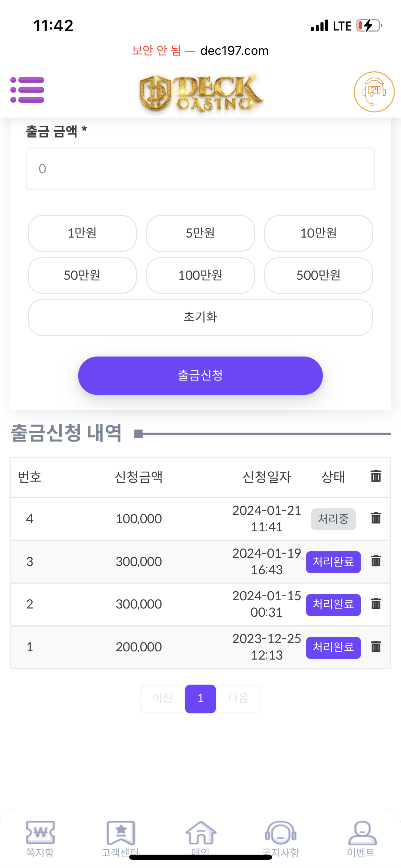Choose the 500만원 quick amount
Screen dimensions: 401x868
point(318,275)
